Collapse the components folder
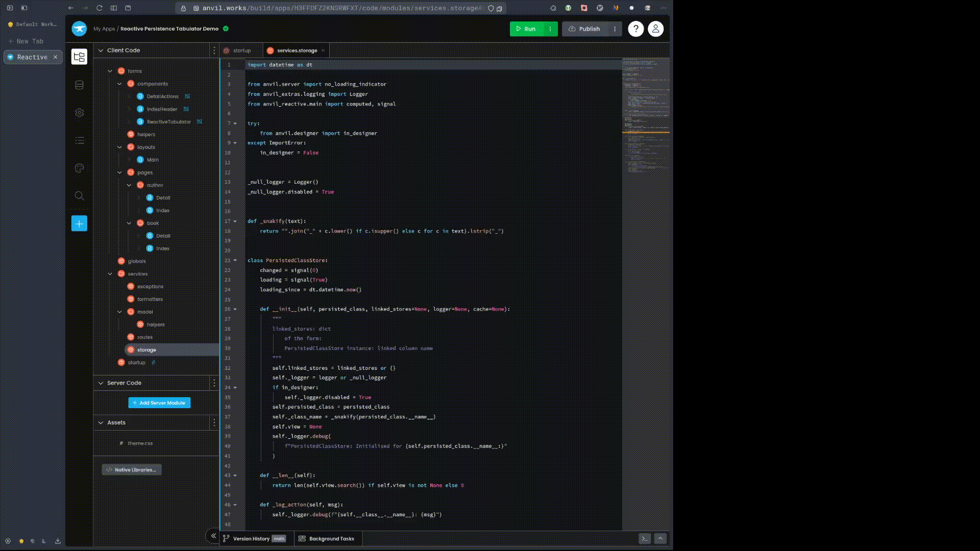Image resolution: width=980 pixels, height=551 pixels. click(119, 84)
